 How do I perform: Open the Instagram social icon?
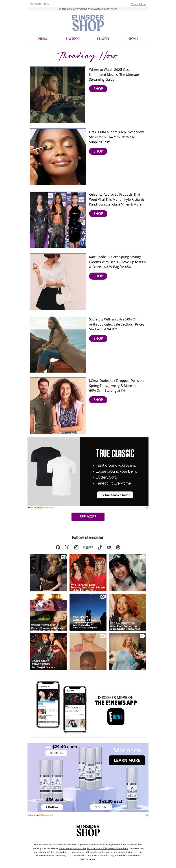tap(77, 547)
